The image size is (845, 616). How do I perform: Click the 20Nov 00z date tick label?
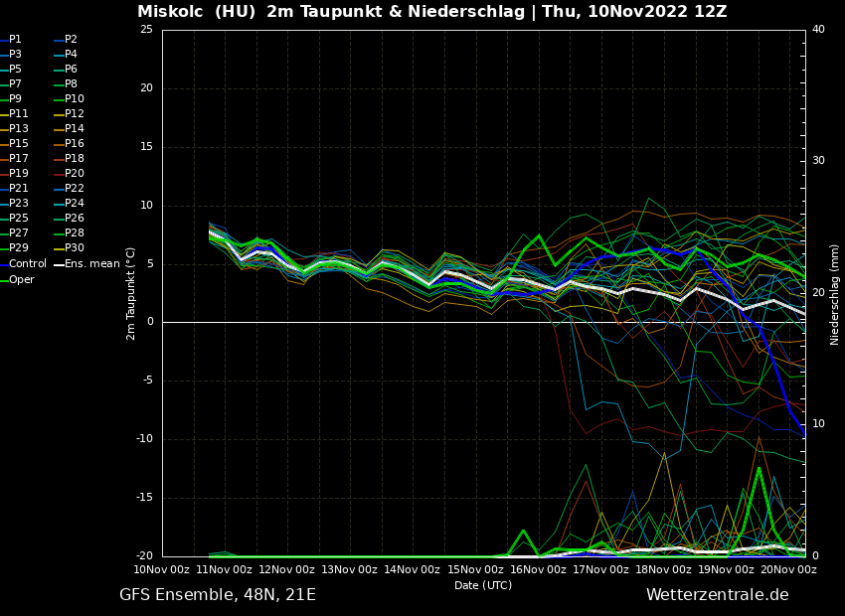click(788, 569)
